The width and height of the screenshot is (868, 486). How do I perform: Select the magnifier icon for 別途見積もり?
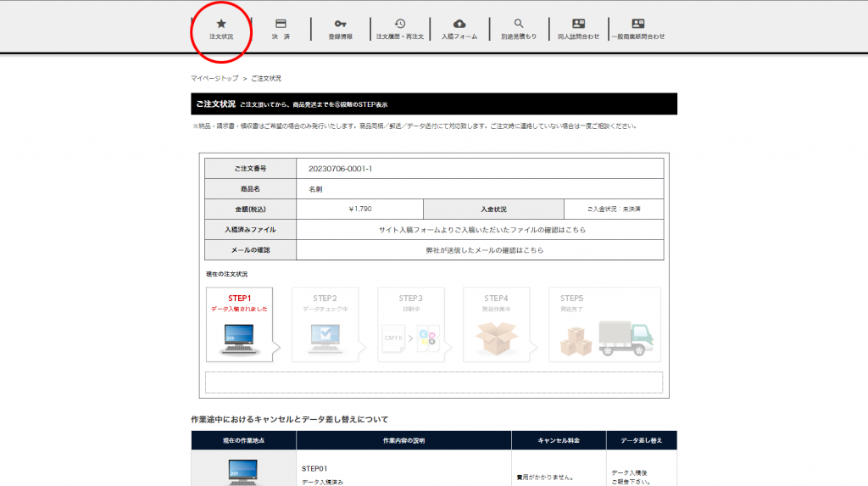tap(519, 24)
